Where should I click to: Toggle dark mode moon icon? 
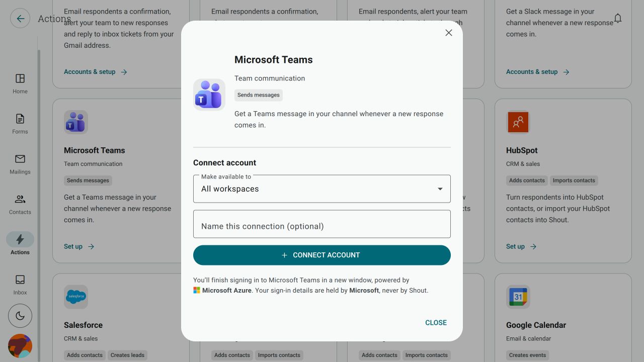coord(20,316)
